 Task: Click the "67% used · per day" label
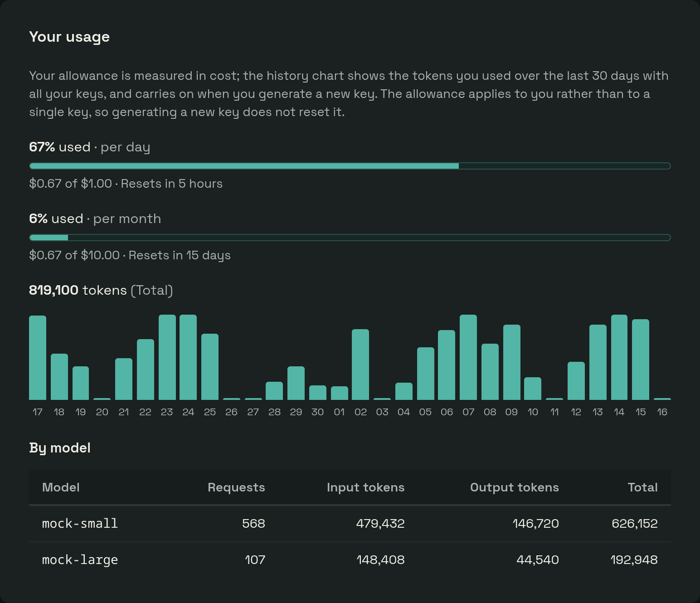click(90, 147)
